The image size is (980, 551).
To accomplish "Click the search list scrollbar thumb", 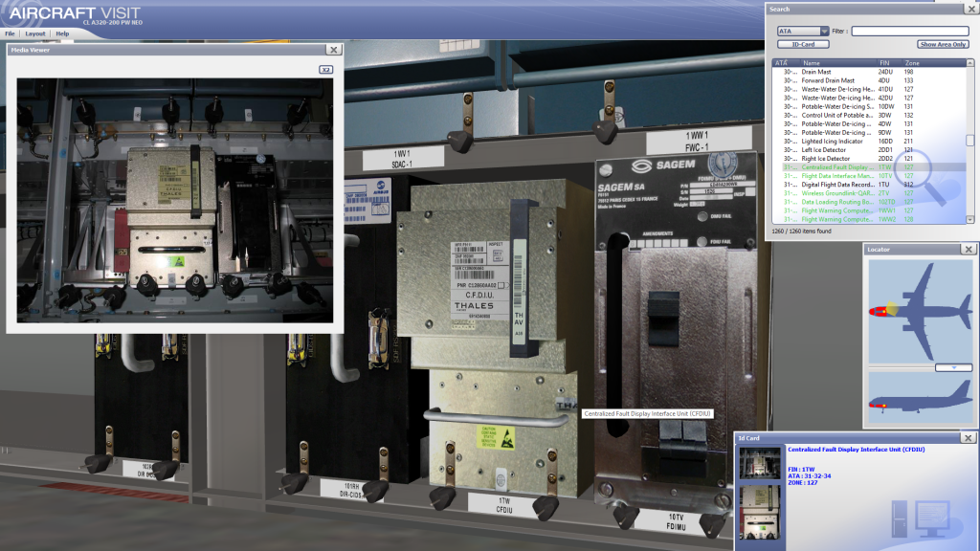I will [970, 141].
